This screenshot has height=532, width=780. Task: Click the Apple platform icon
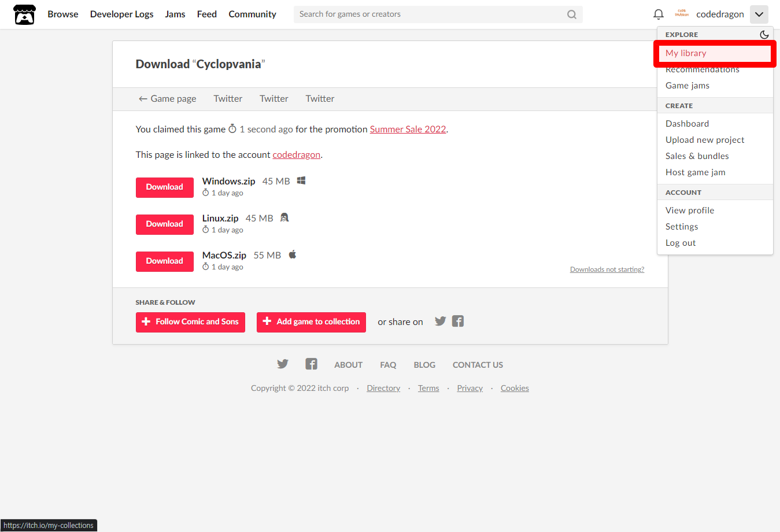coord(293,254)
